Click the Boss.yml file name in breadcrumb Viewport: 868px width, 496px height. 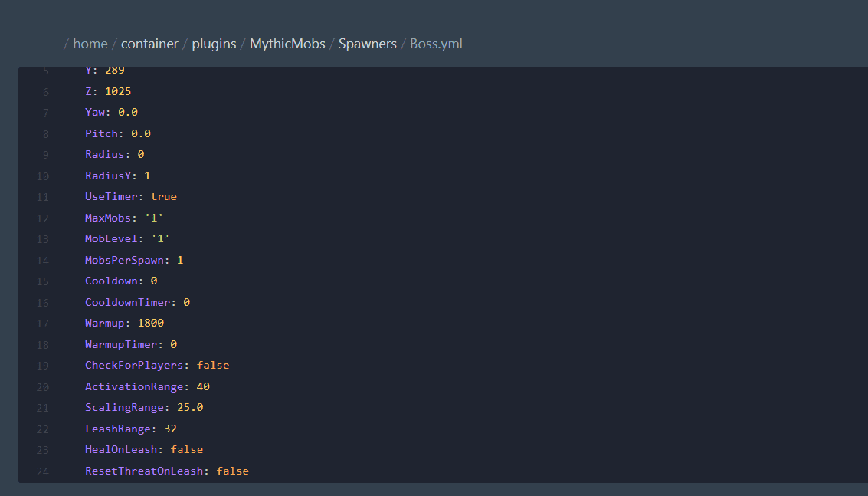click(x=436, y=44)
